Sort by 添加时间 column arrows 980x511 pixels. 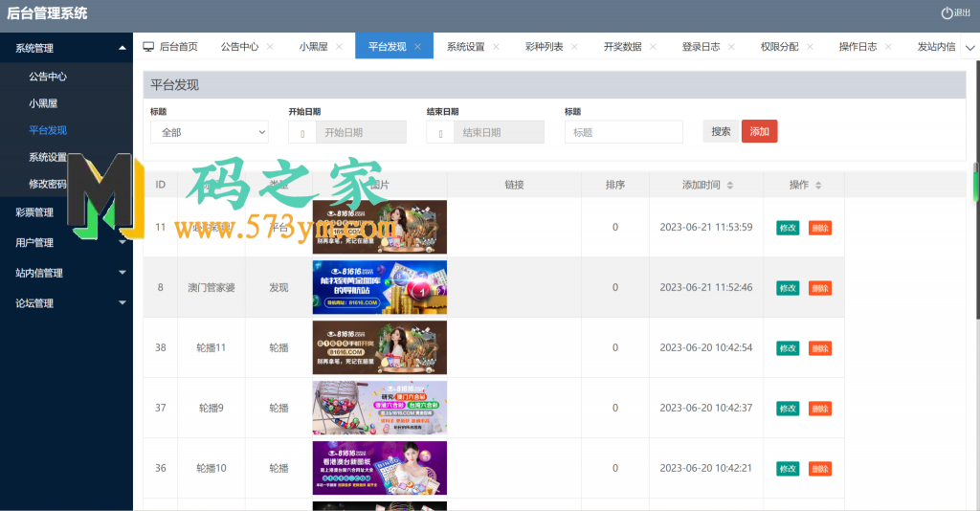730,185
